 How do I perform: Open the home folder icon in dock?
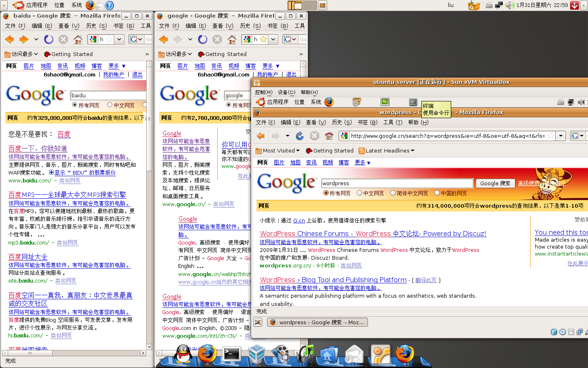[x=329, y=355]
